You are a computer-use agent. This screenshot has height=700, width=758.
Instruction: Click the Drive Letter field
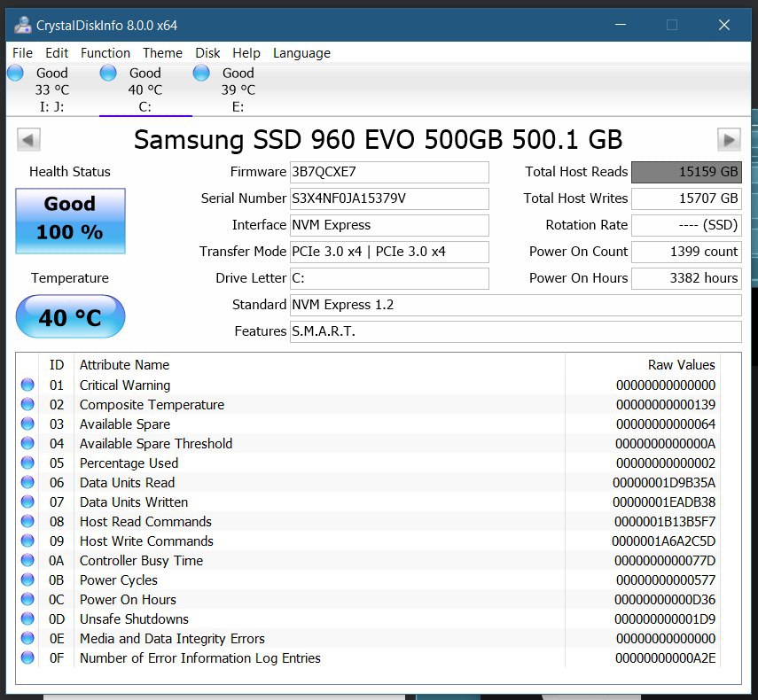389,278
